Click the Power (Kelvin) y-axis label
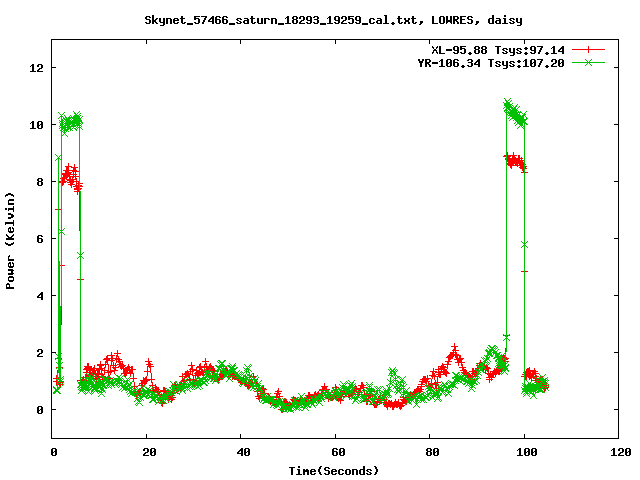This screenshot has height=480, width=640. (10, 241)
